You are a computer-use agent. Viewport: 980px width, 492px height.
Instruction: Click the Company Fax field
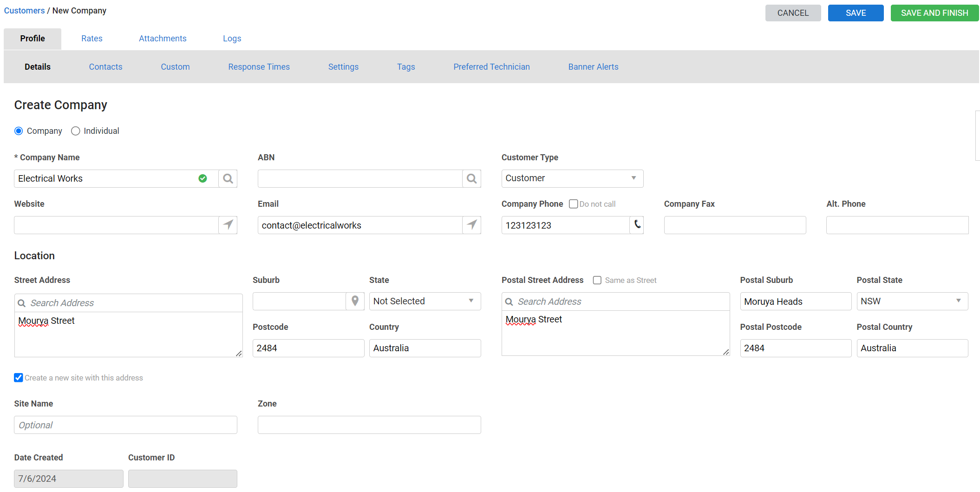(735, 225)
